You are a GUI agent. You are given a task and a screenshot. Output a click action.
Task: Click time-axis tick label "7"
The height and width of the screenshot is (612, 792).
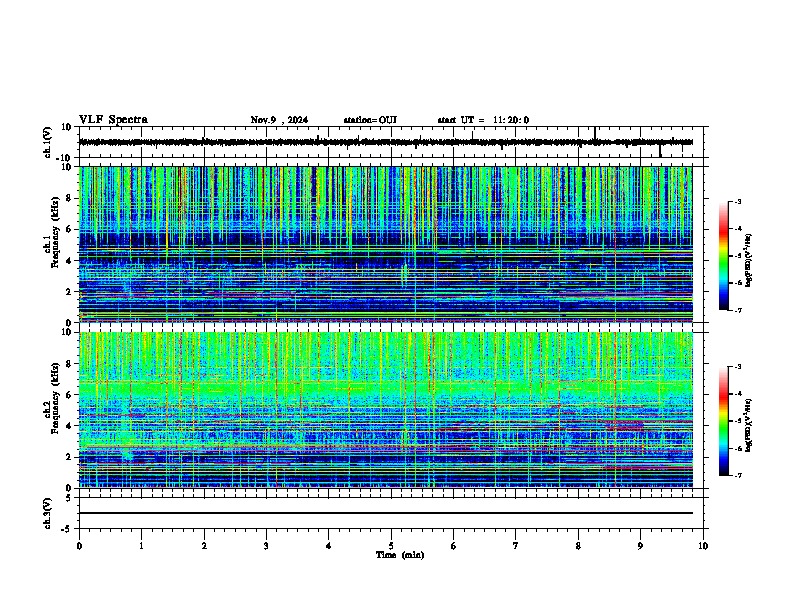point(516,546)
